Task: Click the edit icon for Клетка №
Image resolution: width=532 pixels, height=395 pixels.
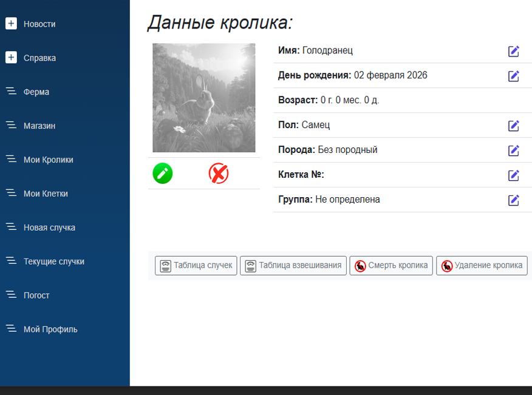Action: [x=513, y=175]
